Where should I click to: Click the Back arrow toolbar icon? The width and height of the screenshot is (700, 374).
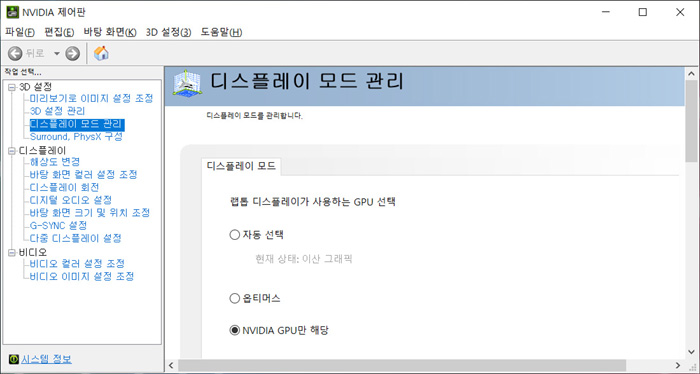[15, 54]
